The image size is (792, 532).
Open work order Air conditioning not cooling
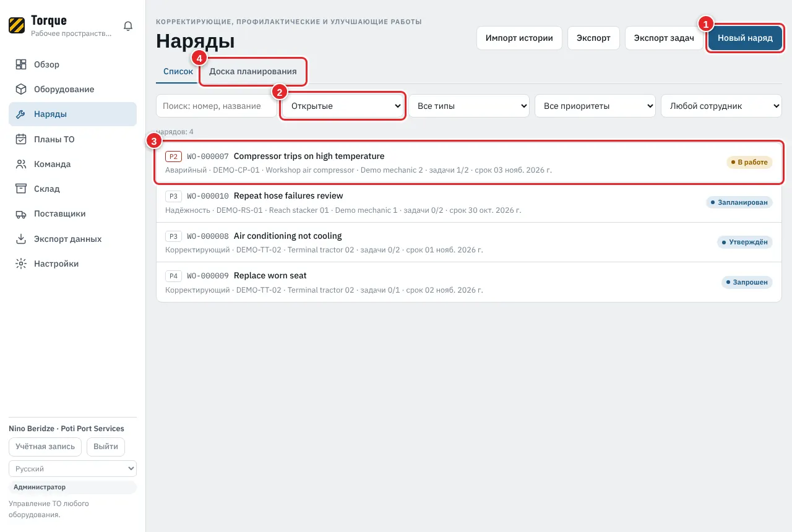point(469,242)
